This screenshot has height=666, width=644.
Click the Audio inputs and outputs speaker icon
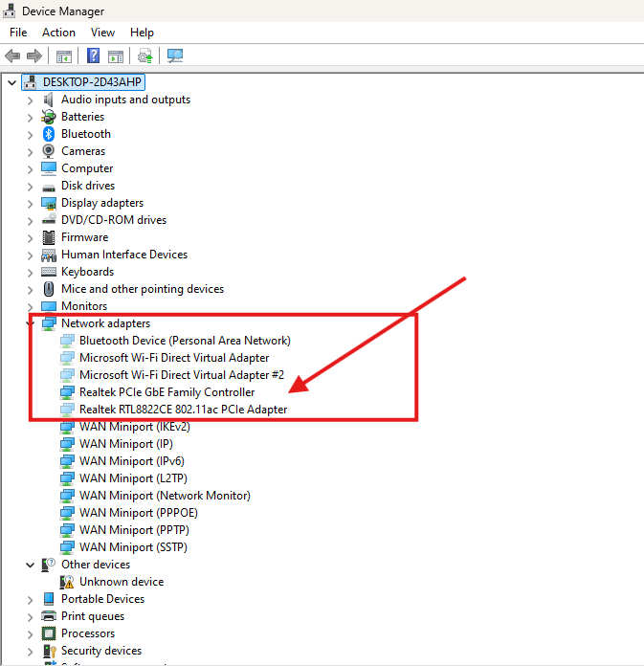[49, 100]
